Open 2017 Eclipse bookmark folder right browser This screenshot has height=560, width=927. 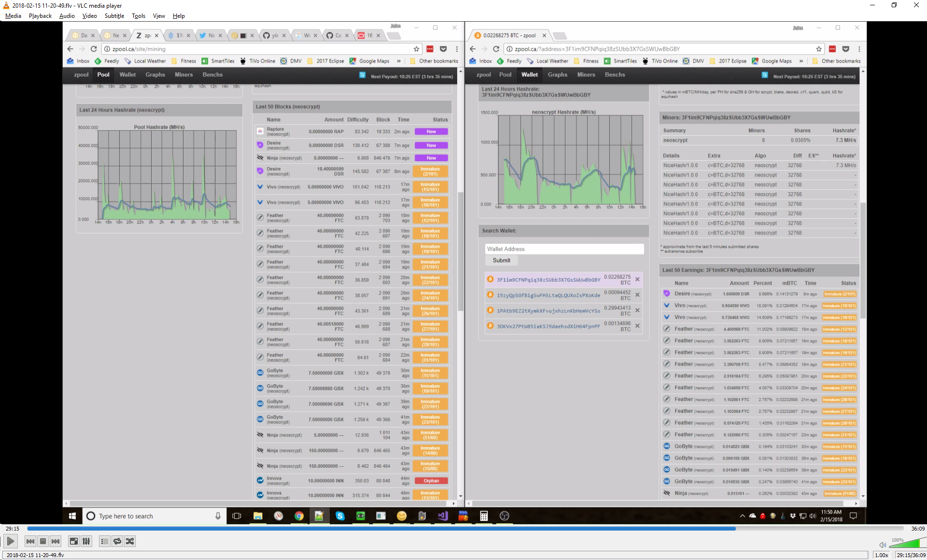click(728, 61)
